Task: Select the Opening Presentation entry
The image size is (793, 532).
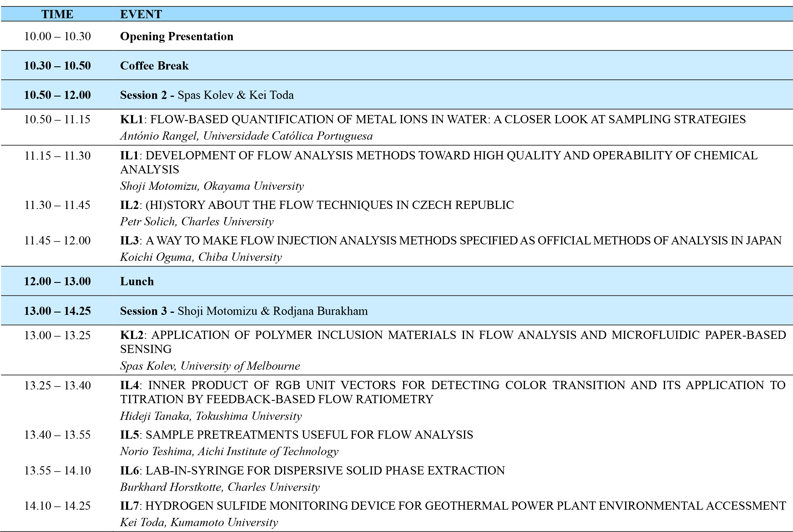Action: (x=176, y=36)
